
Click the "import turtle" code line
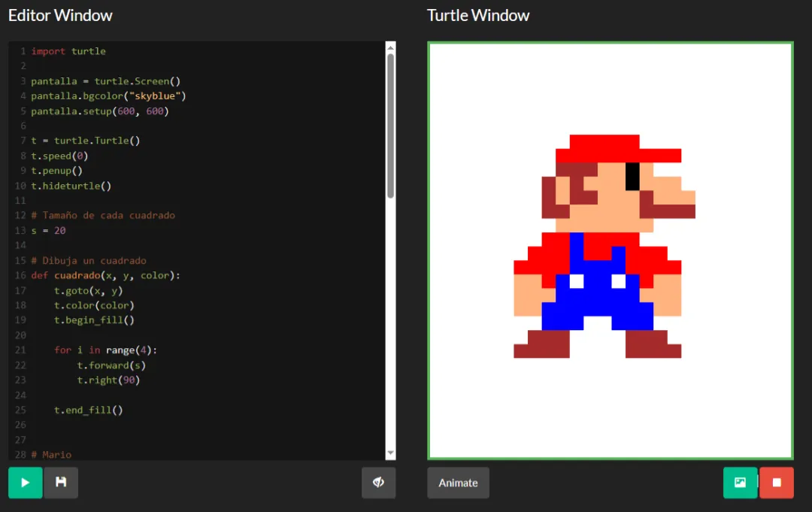point(68,51)
